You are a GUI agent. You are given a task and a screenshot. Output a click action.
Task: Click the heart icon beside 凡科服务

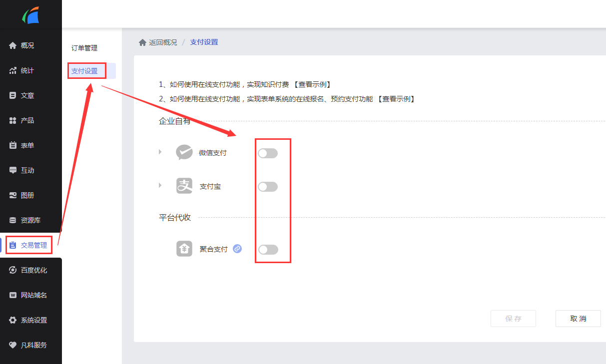pyautogui.click(x=13, y=345)
